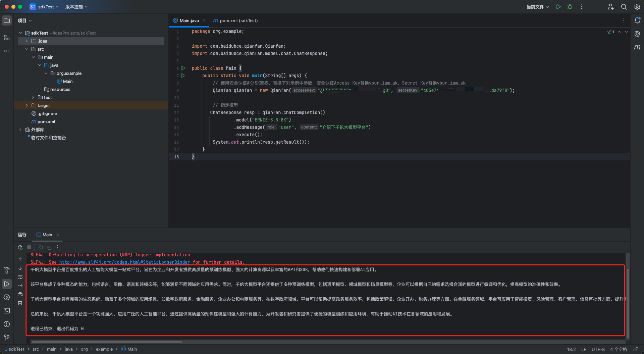Open editor tab options menu

click(624, 20)
